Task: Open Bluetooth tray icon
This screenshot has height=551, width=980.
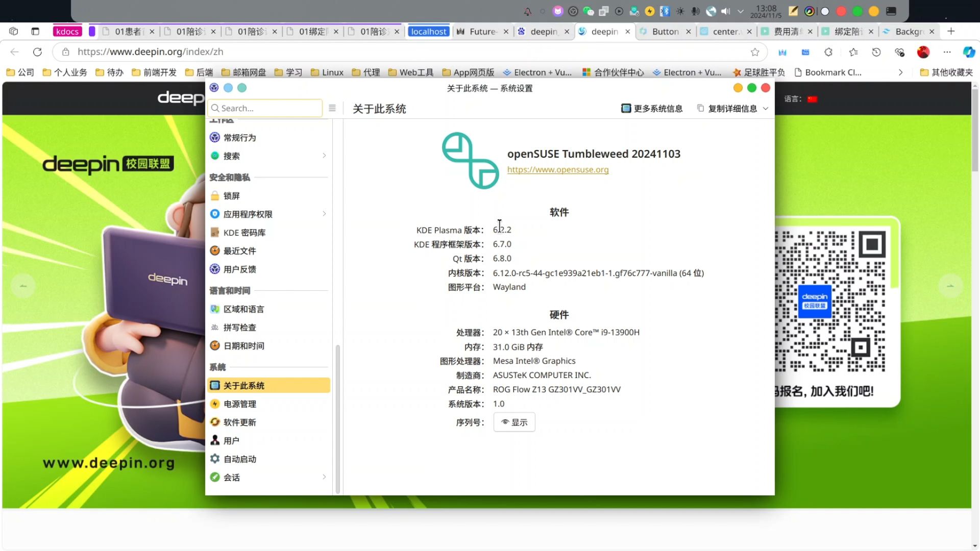Action: pyautogui.click(x=665, y=11)
